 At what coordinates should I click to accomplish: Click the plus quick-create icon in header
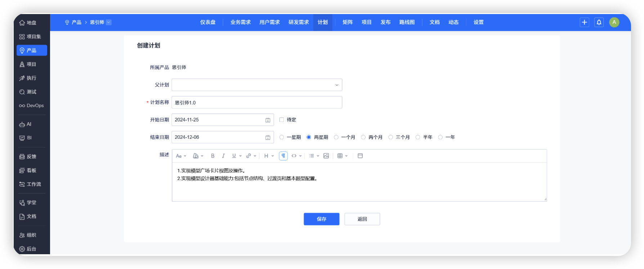584,22
